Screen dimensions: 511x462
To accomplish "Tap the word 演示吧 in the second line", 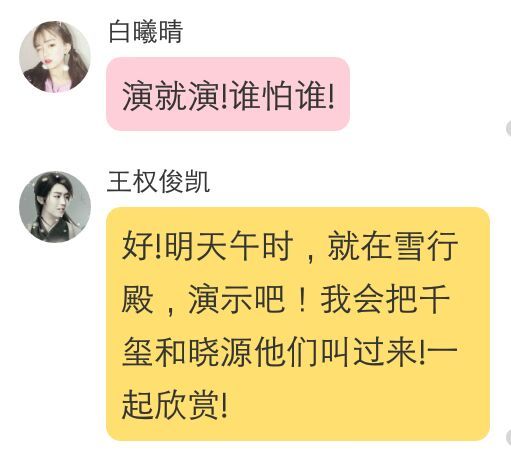I will [x=237, y=299].
